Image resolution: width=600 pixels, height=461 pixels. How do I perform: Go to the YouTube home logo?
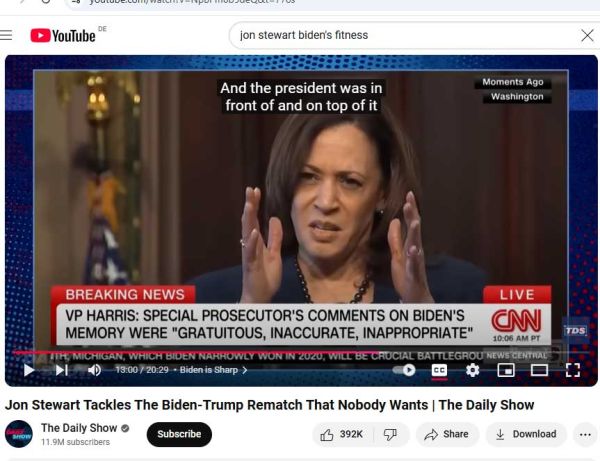(63, 36)
